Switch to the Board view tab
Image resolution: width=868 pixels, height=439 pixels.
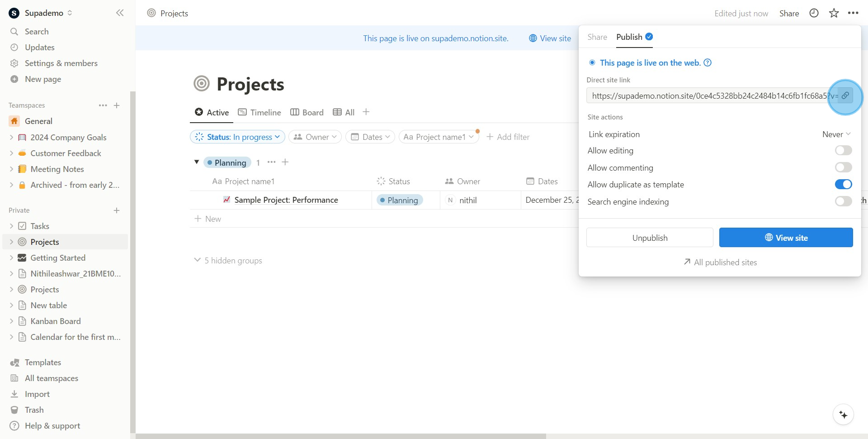pos(307,112)
